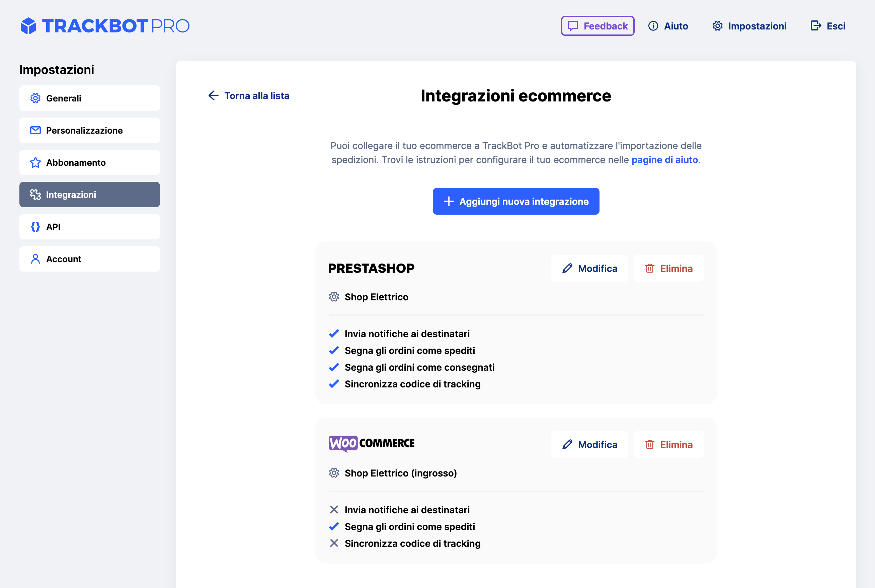Click the Esci logout icon
The image size is (875, 588).
[815, 26]
